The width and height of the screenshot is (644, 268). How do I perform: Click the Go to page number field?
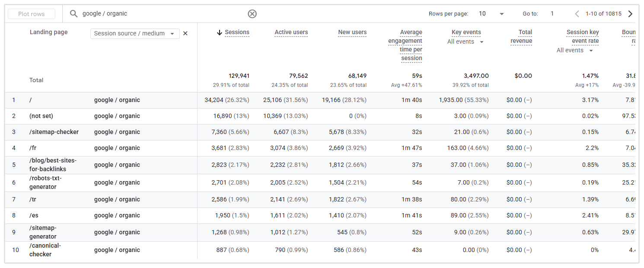(552, 14)
